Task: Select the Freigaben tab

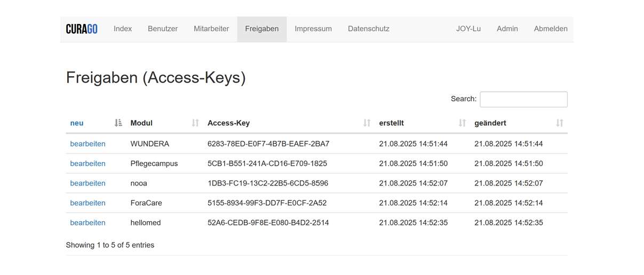Action: [262, 29]
